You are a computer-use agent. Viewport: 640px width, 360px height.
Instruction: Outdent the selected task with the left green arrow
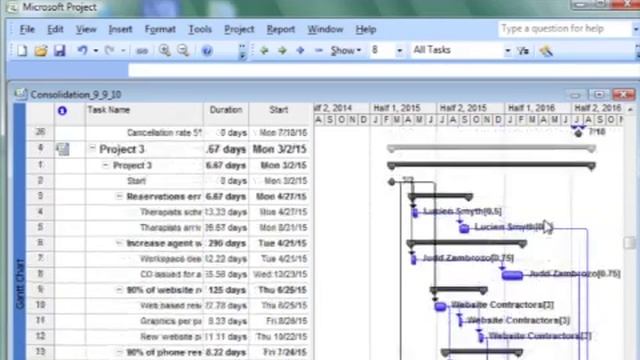pos(264,51)
